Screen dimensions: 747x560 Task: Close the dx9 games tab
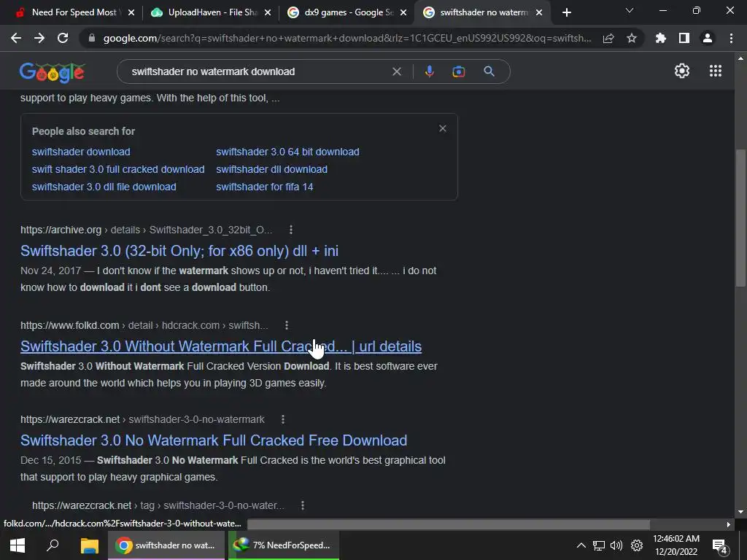[403, 12]
